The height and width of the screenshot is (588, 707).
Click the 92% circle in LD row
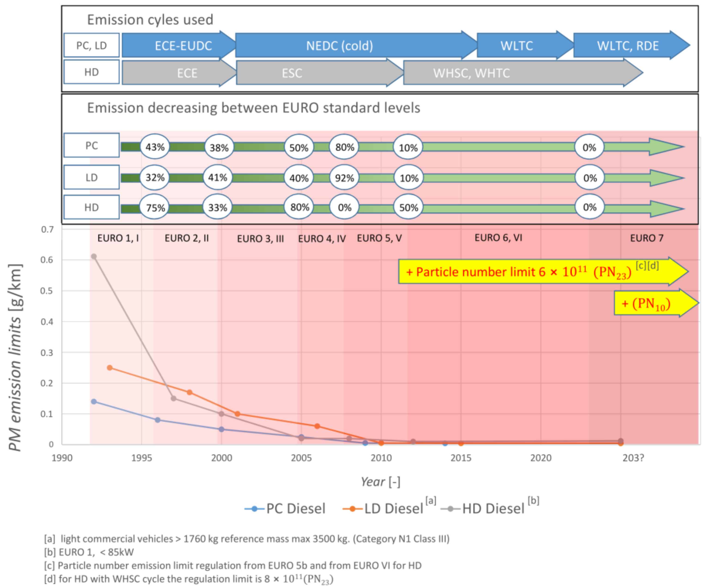click(x=344, y=177)
